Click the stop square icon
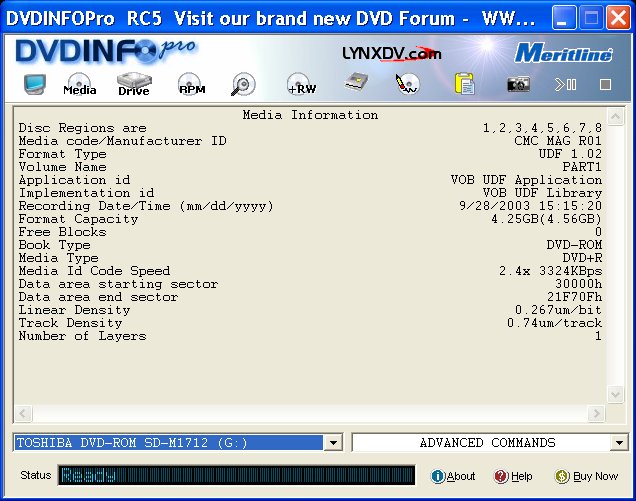 605,84
